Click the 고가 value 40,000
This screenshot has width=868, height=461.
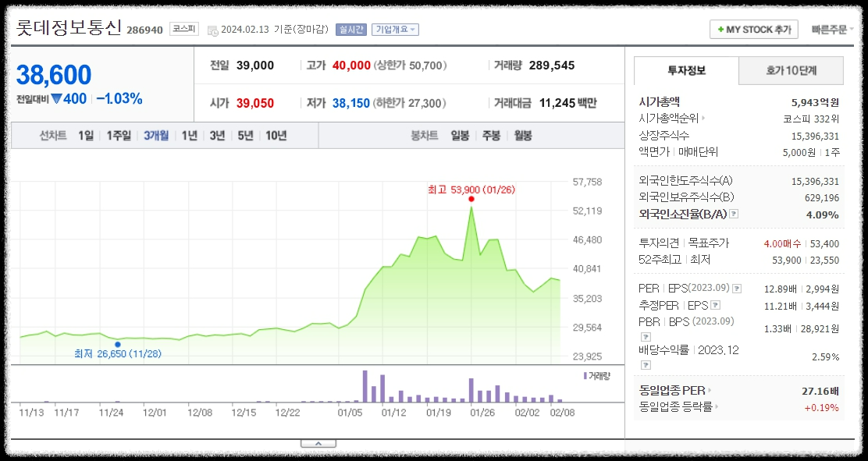pyautogui.click(x=351, y=66)
